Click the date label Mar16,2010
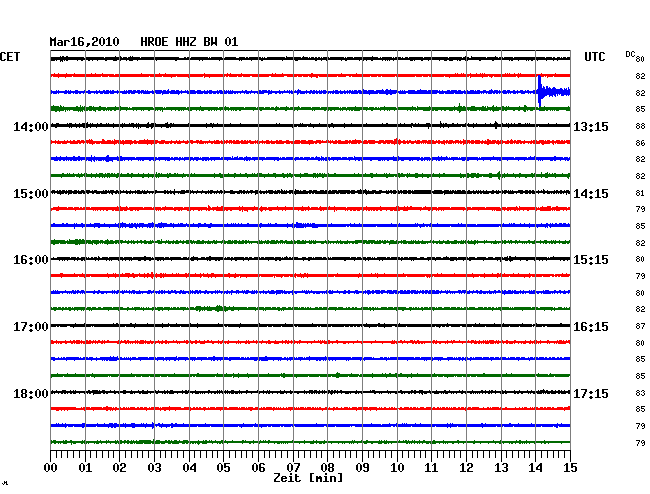The image size is (650, 494). point(84,42)
